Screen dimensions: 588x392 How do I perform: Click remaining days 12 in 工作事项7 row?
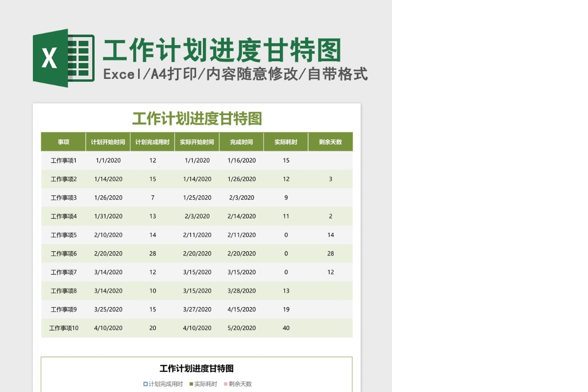tap(331, 272)
